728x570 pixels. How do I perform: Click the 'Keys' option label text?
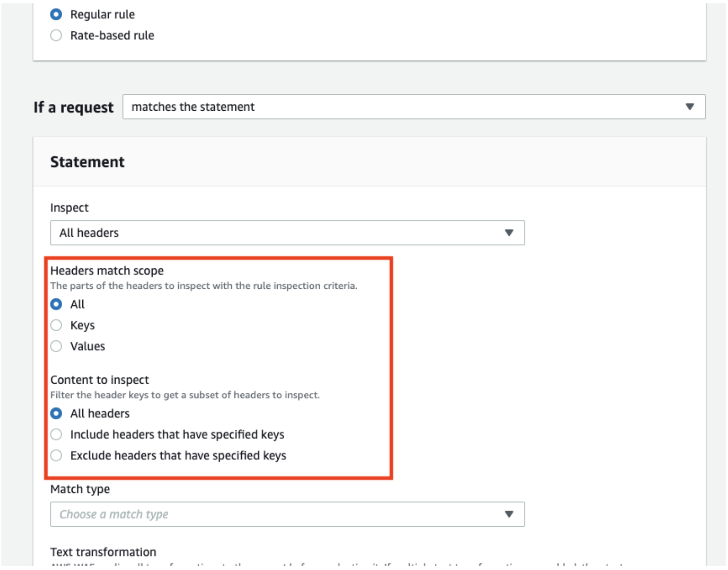tap(82, 325)
